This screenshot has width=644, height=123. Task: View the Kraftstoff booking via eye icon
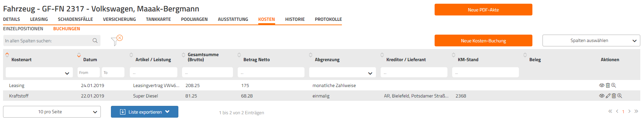[602, 96]
